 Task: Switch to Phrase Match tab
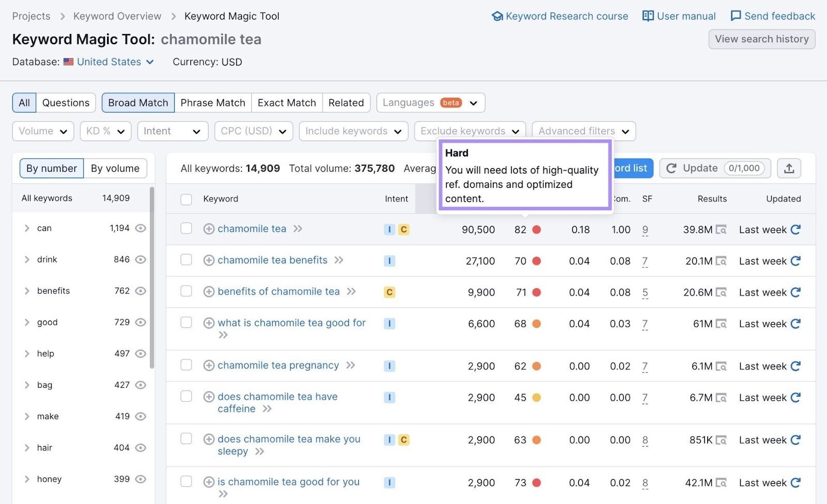point(213,103)
